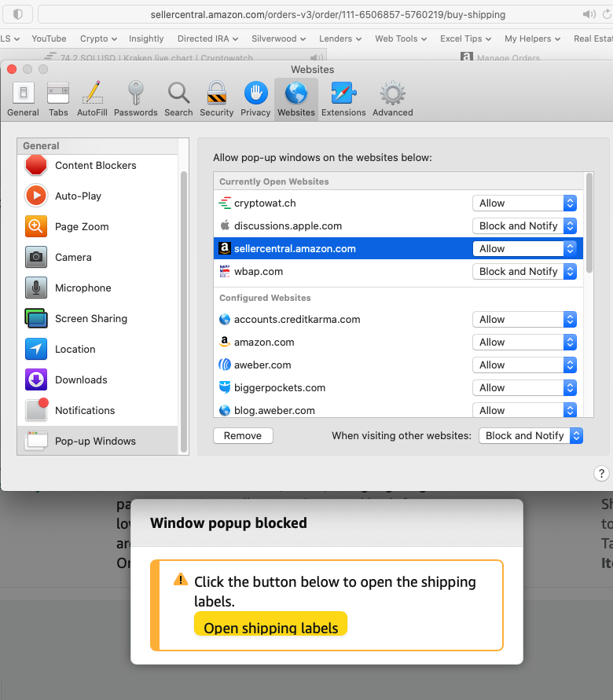Select the discussions.apple.com website row

coord(398,226)
